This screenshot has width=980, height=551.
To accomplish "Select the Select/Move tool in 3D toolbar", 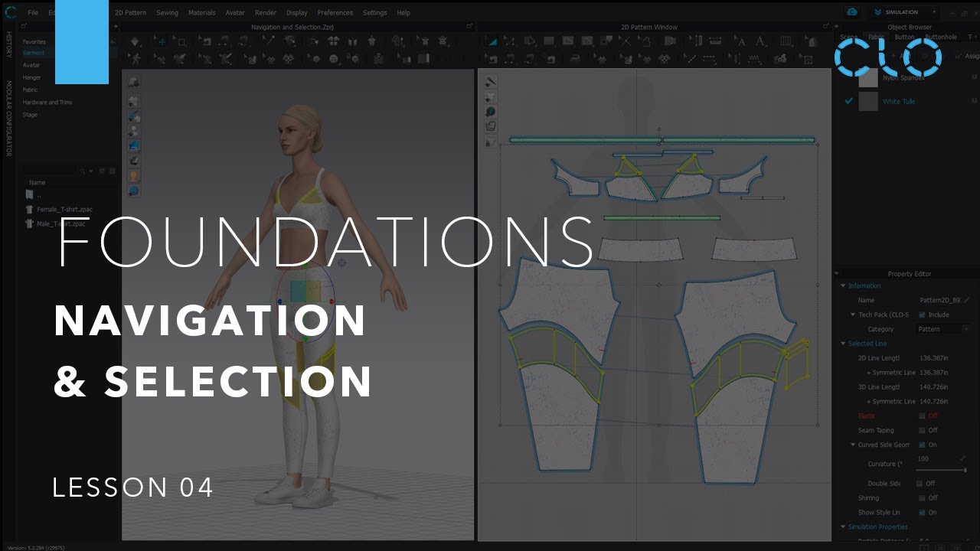I will tap(162, 41).
